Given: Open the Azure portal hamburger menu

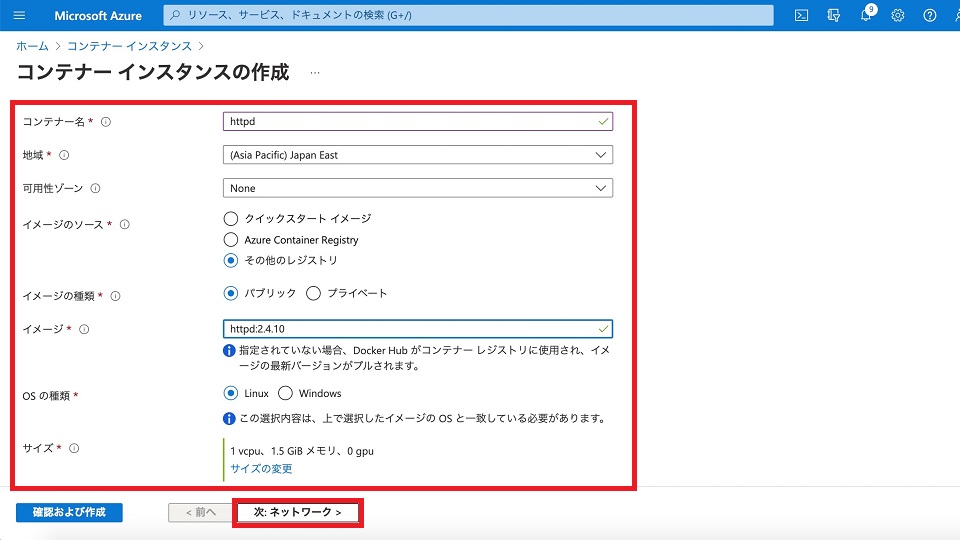Looking at the screenshot, I should pos(19,15).
